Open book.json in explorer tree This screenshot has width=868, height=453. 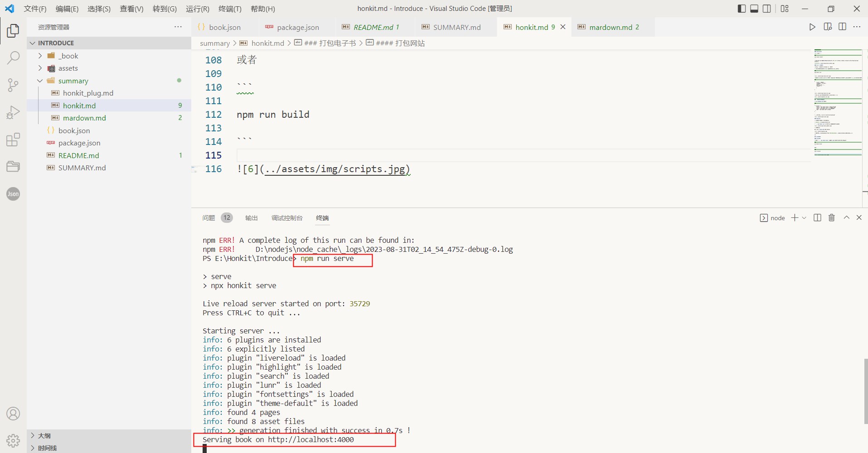109,130
